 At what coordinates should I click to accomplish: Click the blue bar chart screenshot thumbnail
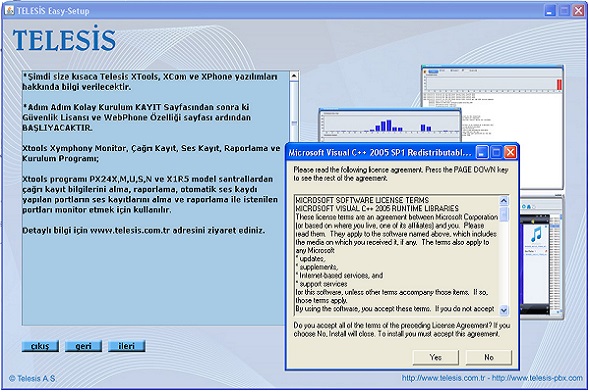389,125
